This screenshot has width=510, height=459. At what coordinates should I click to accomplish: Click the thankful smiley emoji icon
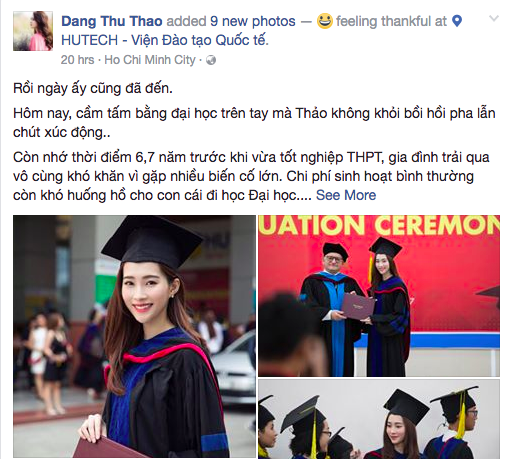pos(325,21)
